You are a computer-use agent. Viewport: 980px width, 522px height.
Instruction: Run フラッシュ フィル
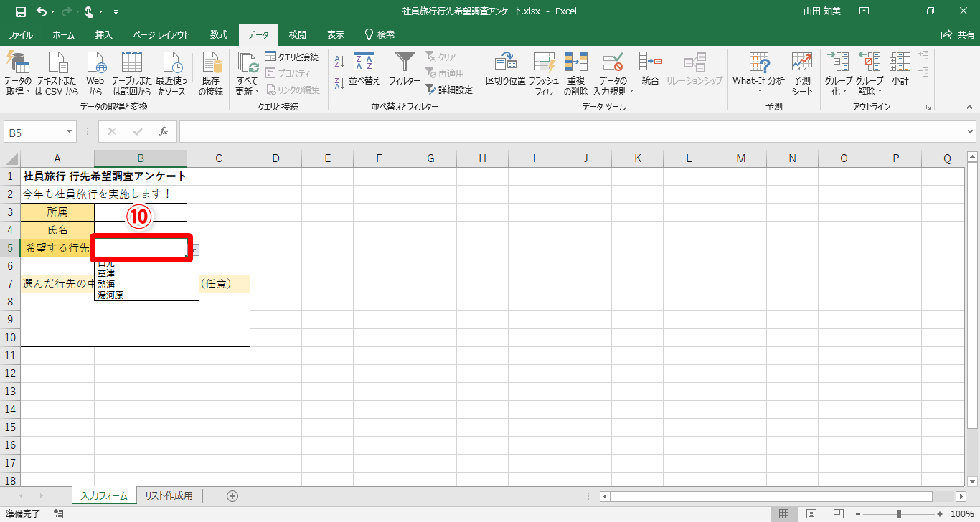[x=545, y=74]
